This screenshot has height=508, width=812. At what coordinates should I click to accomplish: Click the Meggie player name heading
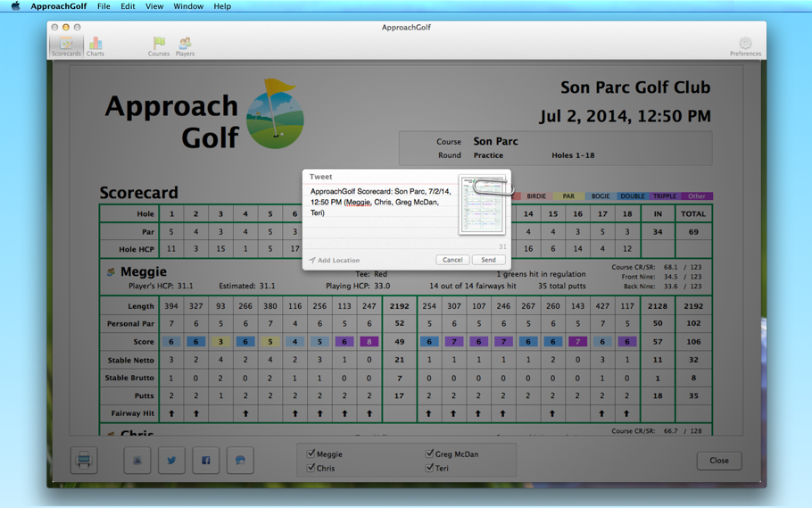pos(144,271)
